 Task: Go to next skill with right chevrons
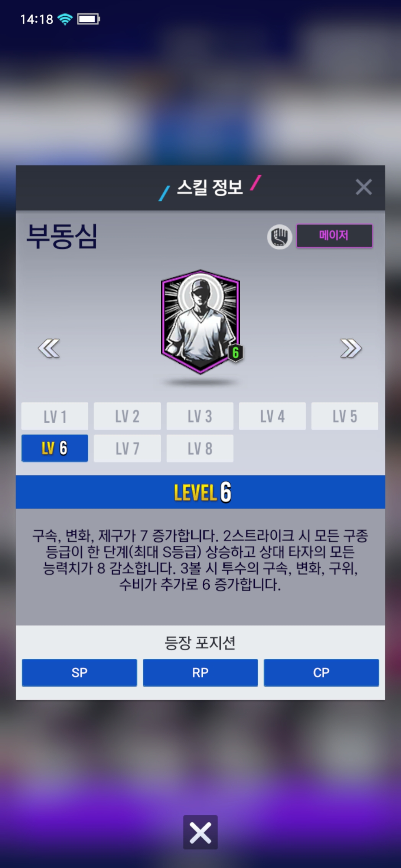[351, 348]
